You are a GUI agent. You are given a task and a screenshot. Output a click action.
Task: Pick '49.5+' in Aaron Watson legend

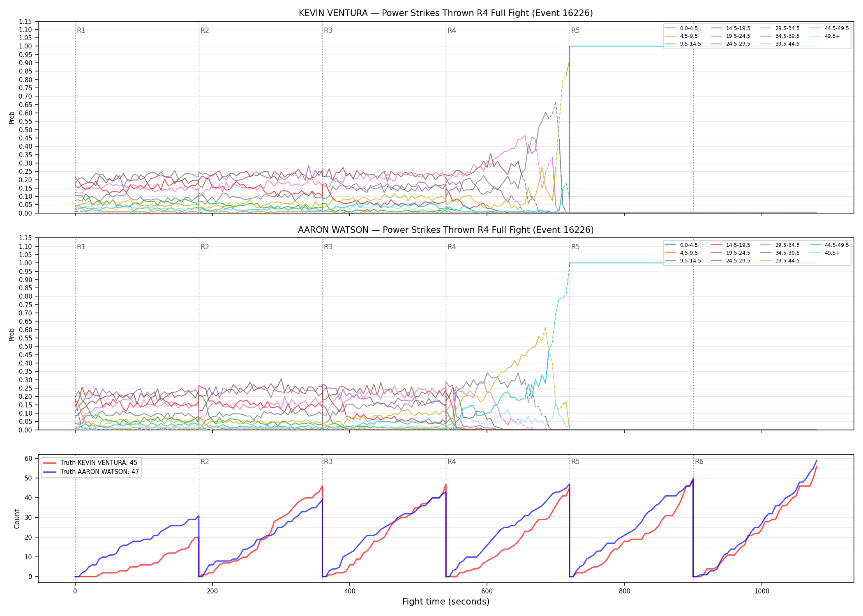[825, 253]
